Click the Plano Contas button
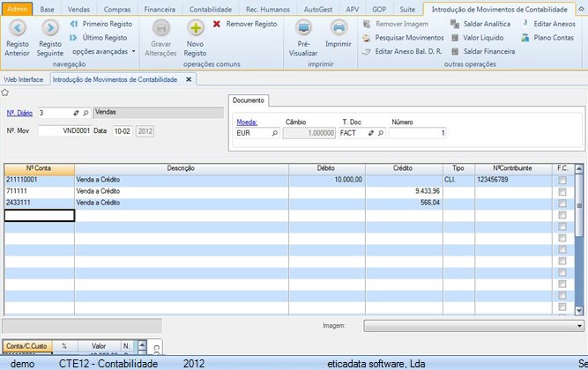This screenshot has width=588, height=370. tap(548, 38)
